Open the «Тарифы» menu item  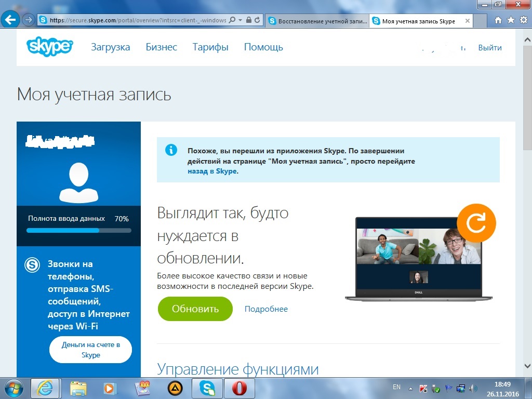tap(210, 47)
